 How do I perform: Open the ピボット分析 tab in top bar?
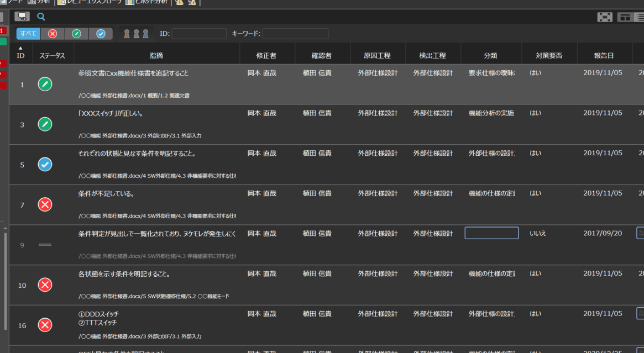point(146,2)
